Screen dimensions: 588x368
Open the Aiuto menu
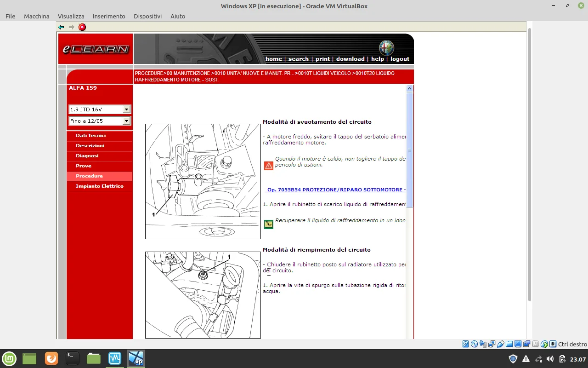[178, 16]
